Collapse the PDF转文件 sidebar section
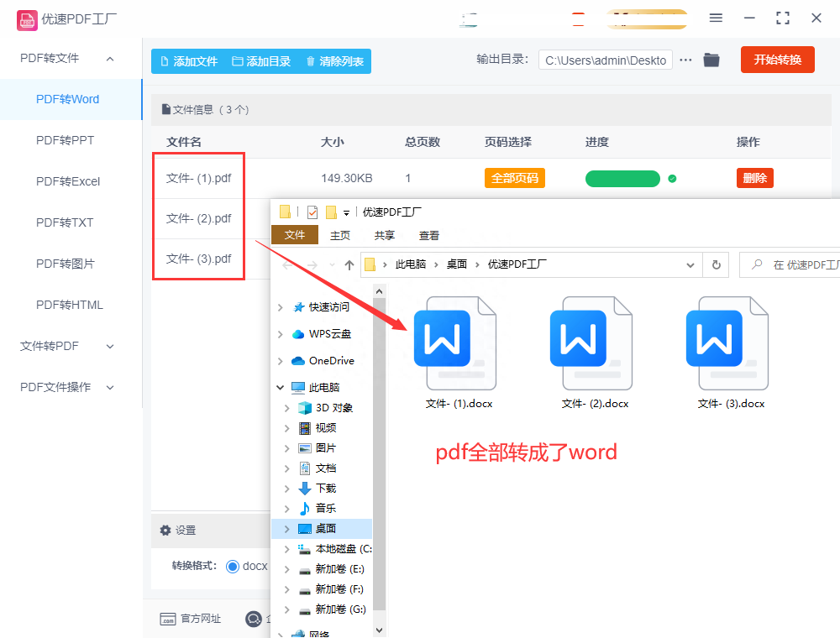 [110, 59]
